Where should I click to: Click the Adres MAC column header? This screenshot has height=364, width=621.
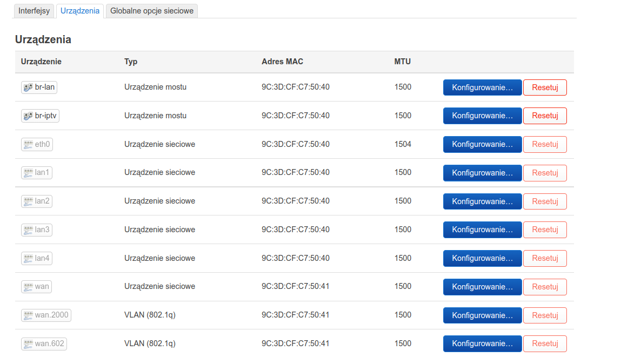coord(282,62)
